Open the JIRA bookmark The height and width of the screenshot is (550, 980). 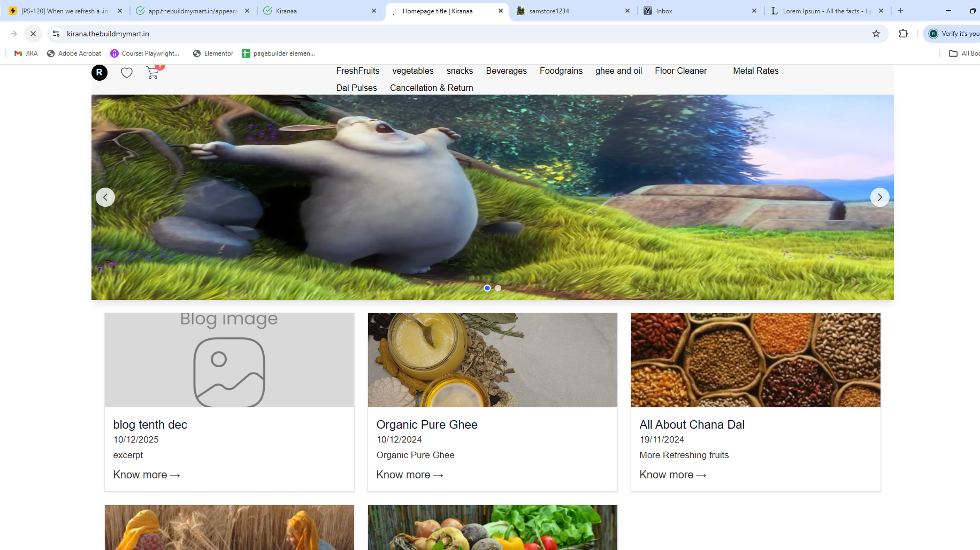click(26, 53)
